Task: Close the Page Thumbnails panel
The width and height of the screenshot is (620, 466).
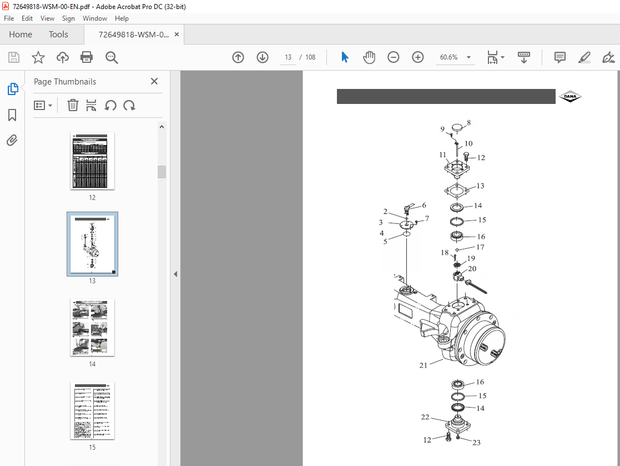Action: pos(154,81)
